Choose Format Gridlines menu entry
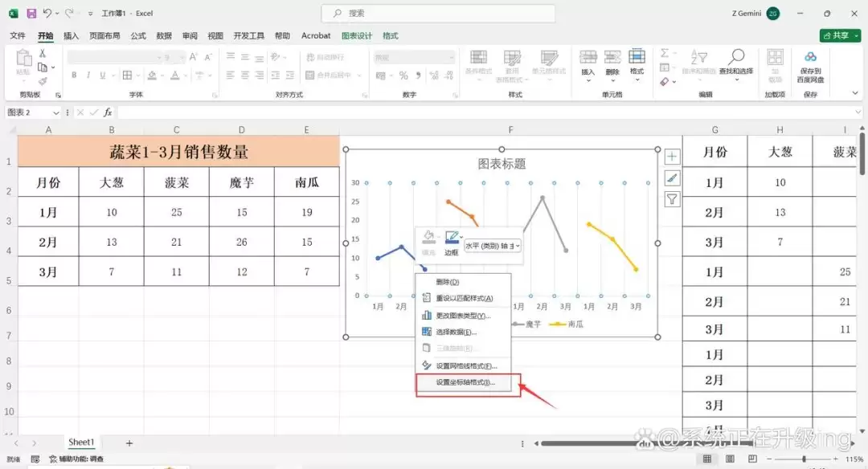Screen dimensions: 868x469 tap(464, 365)
